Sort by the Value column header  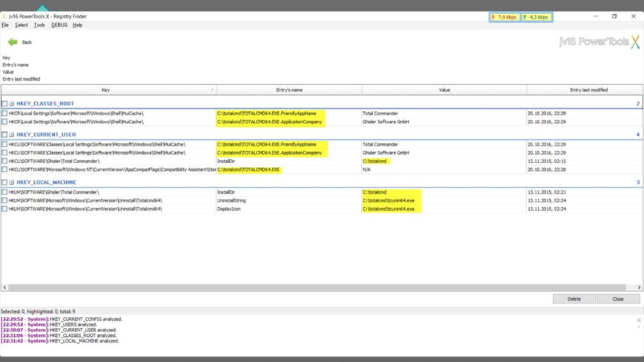click(444, 90)
